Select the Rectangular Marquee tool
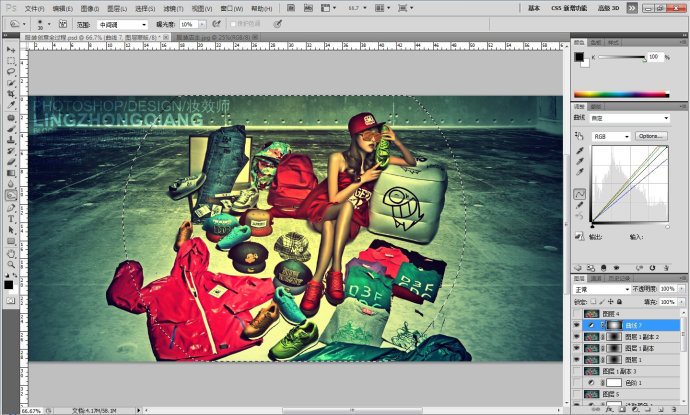Screen dimensions: 690x415 (x=11, y=61)
